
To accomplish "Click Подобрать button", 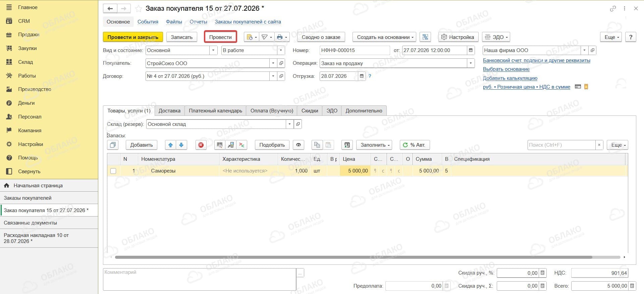I will tap(272, 145).
